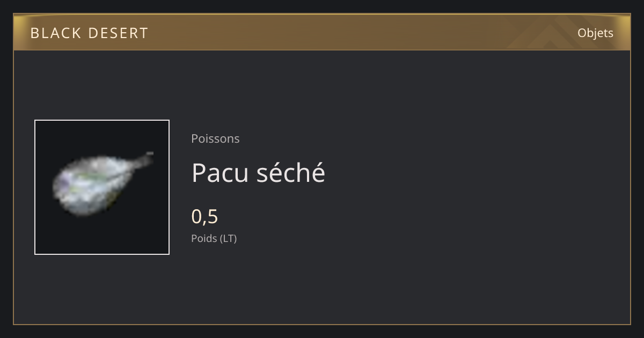644x338 pixels.
Task: Open the Objets section link
Action: (x=595, y=33)
